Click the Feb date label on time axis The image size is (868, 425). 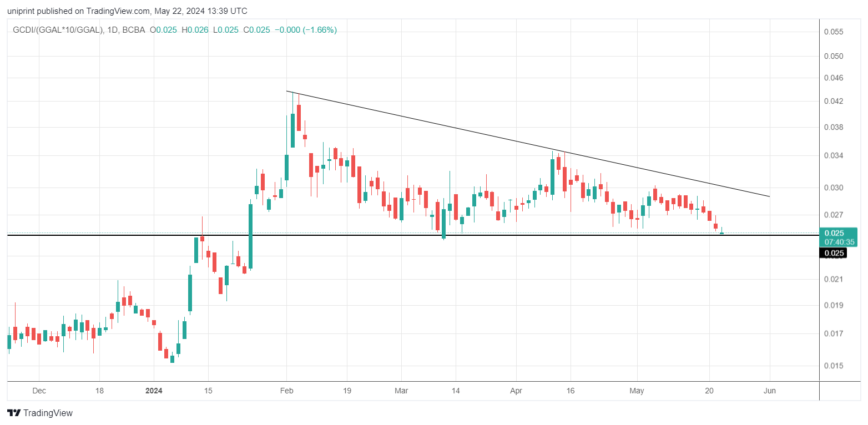[286, 391]
